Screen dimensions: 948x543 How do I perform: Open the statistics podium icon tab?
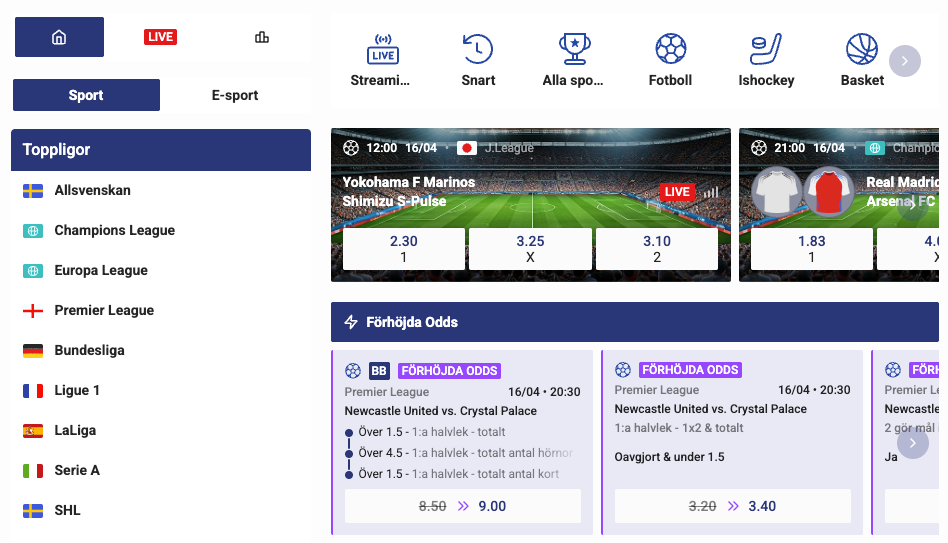click(x=262, y=37)
